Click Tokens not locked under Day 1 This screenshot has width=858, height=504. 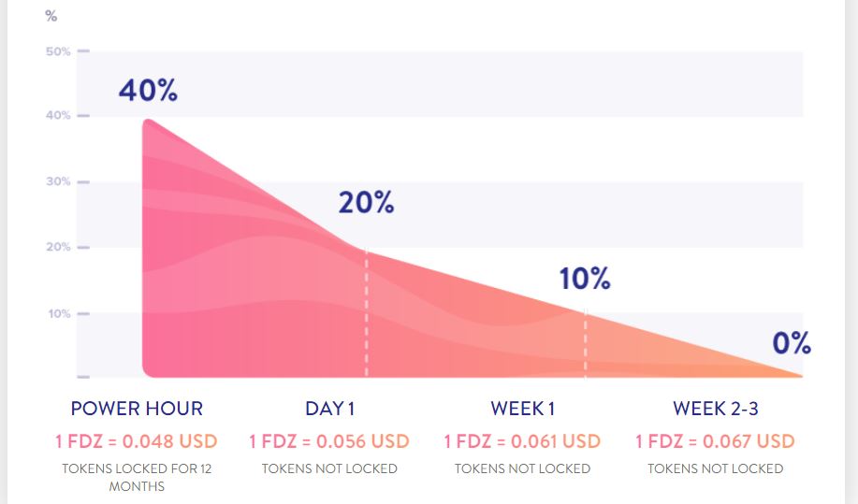click(x=329, y=469)
